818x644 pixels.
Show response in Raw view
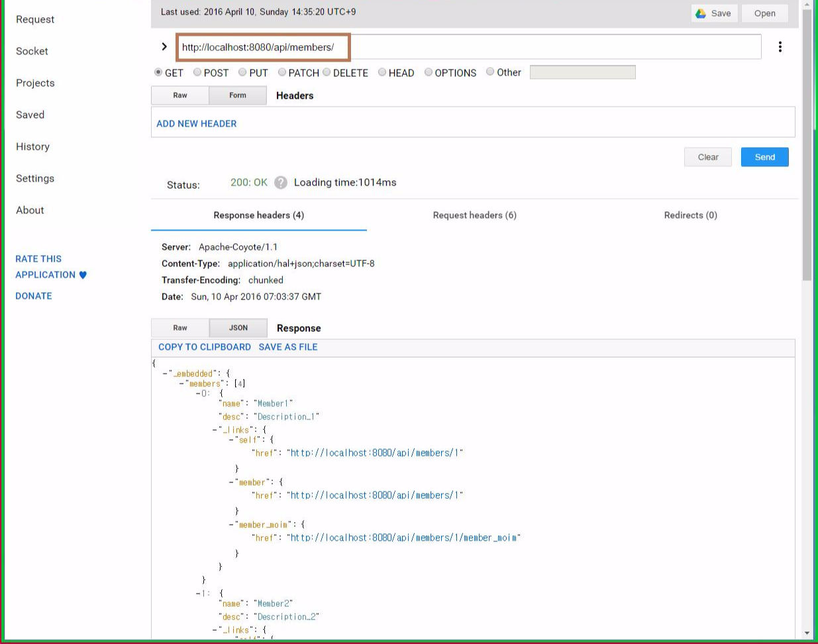tap(180, 328)
